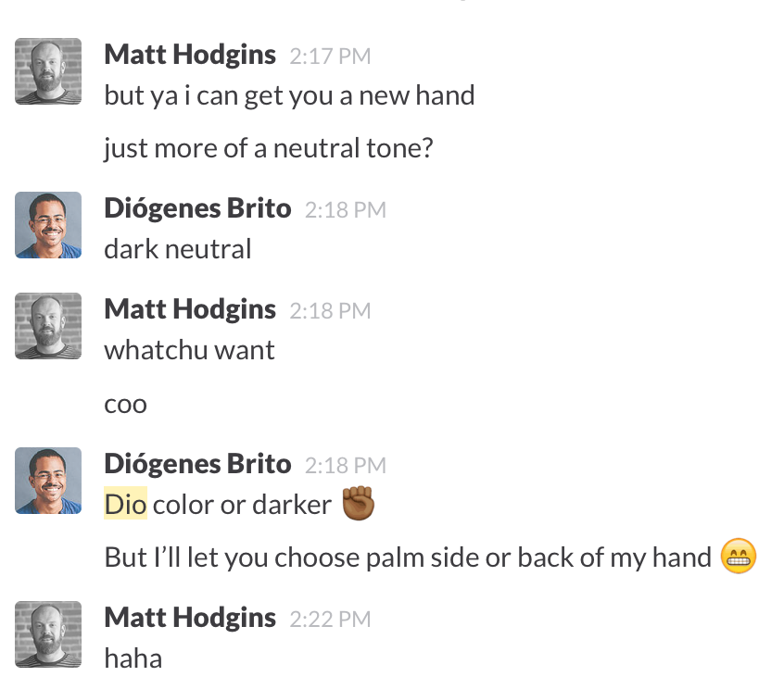This screenshot has height=689, width=784.
Task: Select the username Diógenes Brito
Action: coord(197,207)
